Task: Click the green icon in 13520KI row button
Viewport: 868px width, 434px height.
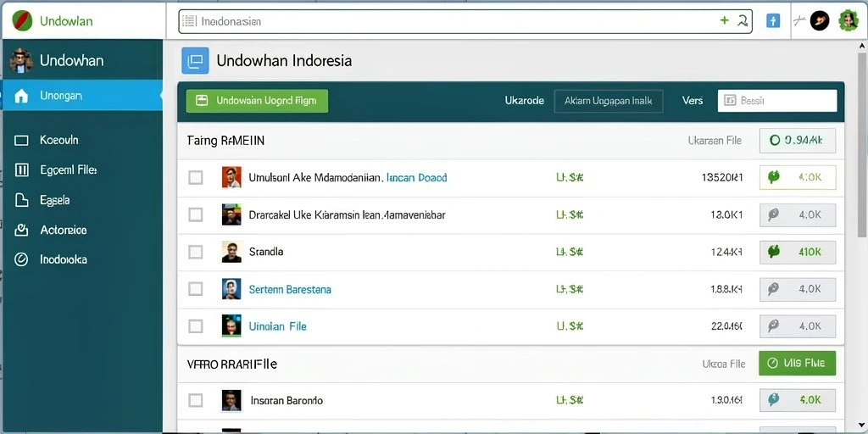Action: tap(773, 177)
